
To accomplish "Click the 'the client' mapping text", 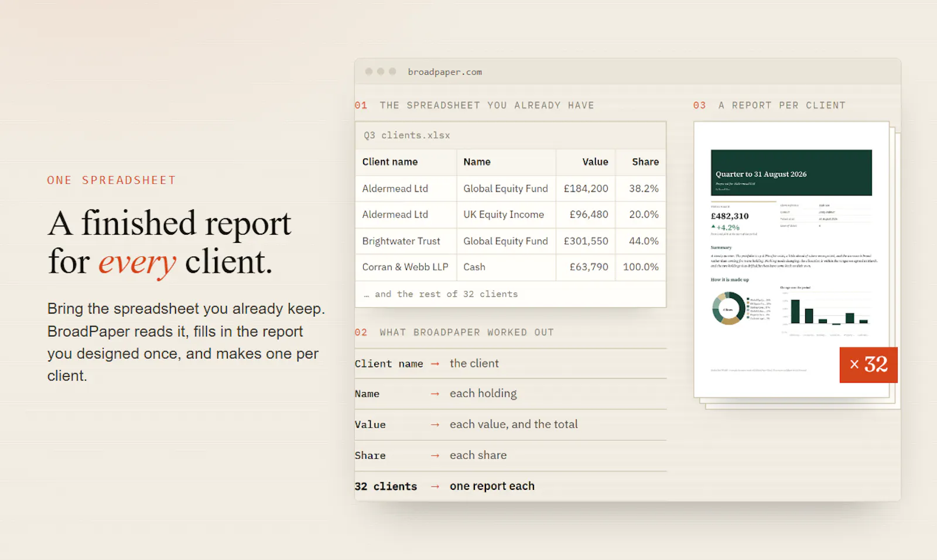I will click(474, 363).
